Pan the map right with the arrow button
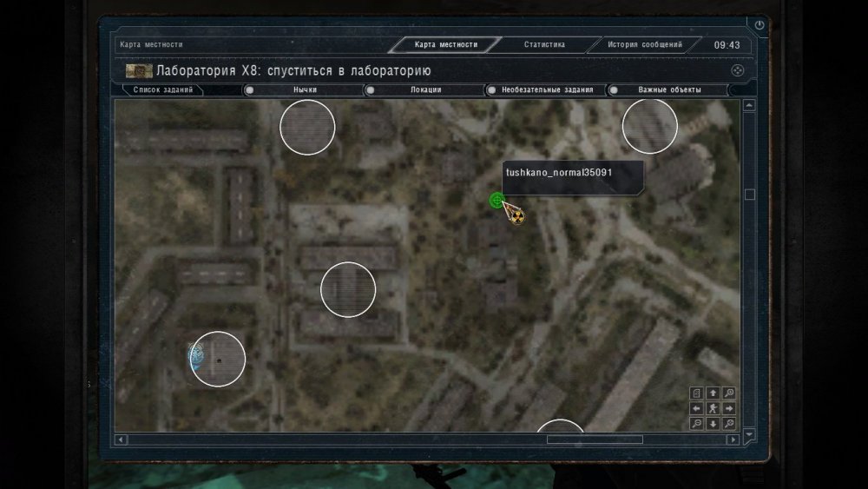The image size is (868, 489). (x=729, y=409)
